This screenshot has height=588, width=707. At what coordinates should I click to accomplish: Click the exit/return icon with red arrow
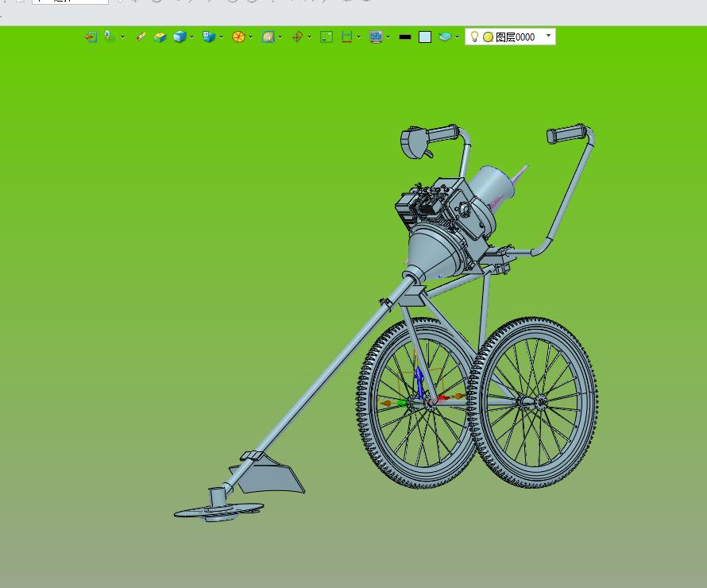[x=91, y=37]
